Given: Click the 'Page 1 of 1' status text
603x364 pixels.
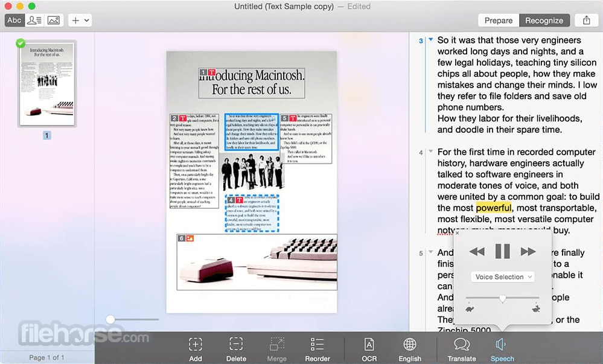Looking at the screenshot, I should click(x=46, y=357).
